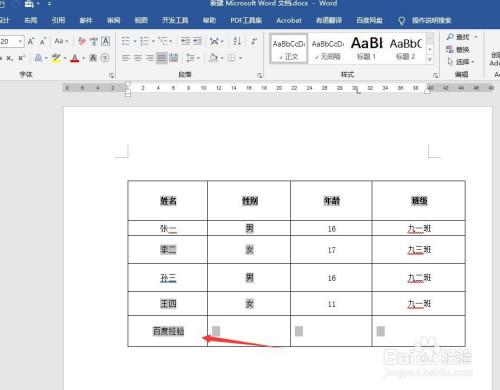
Task: Increase the paragraph indent
Action: 198,41
